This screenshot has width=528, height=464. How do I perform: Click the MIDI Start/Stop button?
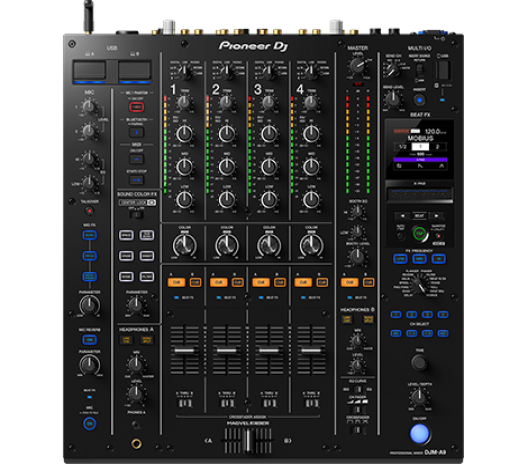click(x=136, y=180)
